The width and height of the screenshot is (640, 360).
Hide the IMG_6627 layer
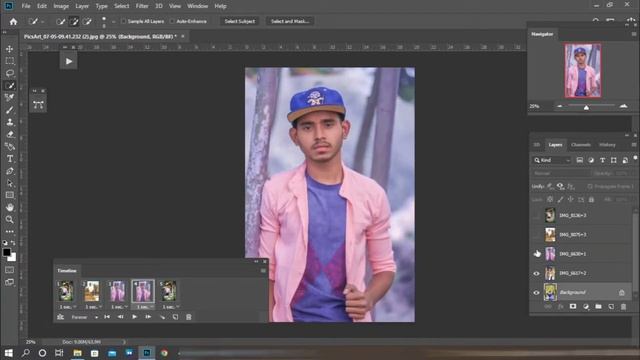click(x=537, y=273)
